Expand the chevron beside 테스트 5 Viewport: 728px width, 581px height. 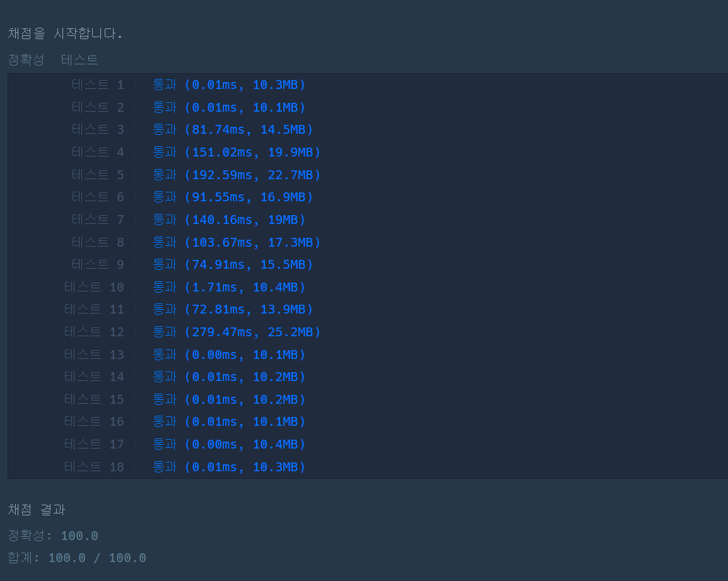coord(136,174)
